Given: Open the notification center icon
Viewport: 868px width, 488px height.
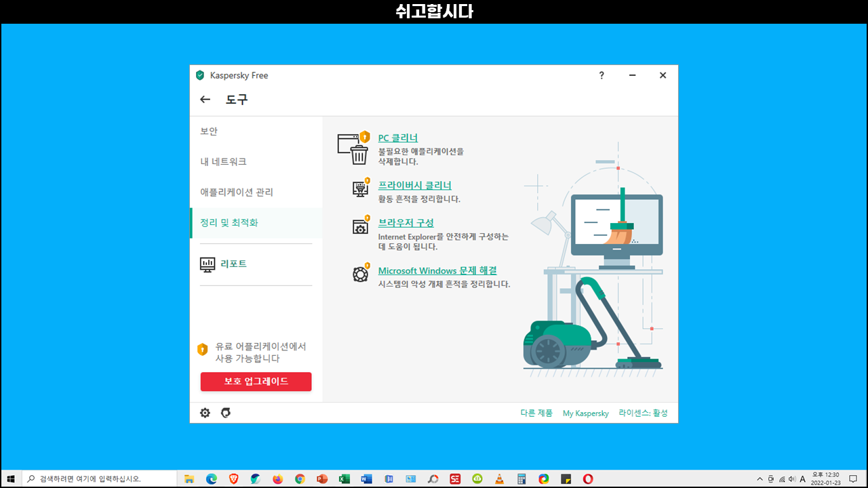Looking at the screenshot, I should coord(853,479).
